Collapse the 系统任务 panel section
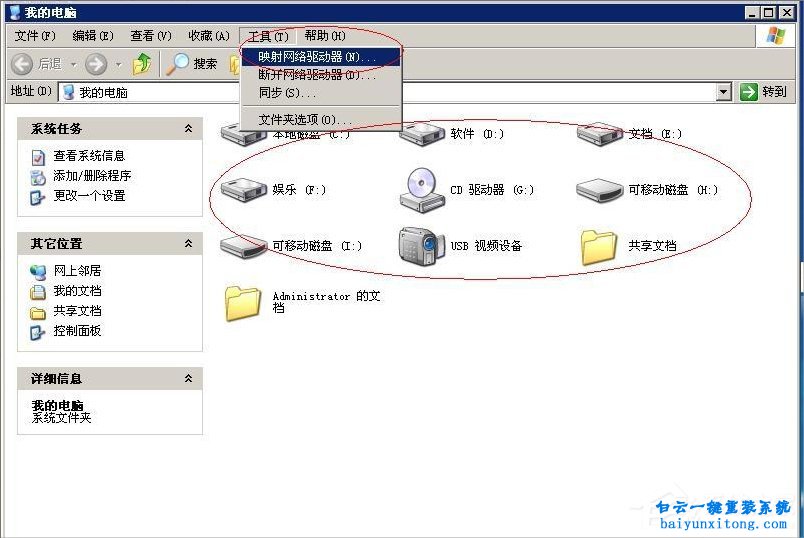The width and height of the screenshot is (804, 538). [x=188, y=129]
